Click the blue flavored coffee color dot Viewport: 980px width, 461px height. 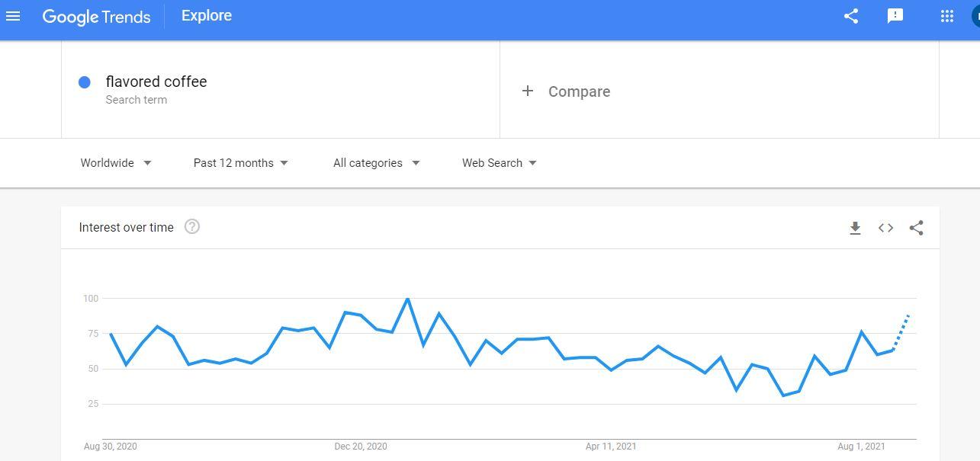click(x=85, y=82)
